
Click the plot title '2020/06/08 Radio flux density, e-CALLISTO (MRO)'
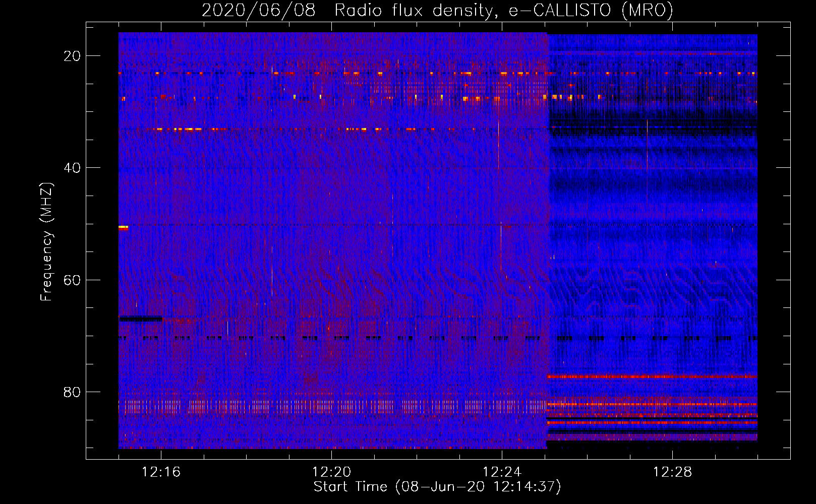437,11
